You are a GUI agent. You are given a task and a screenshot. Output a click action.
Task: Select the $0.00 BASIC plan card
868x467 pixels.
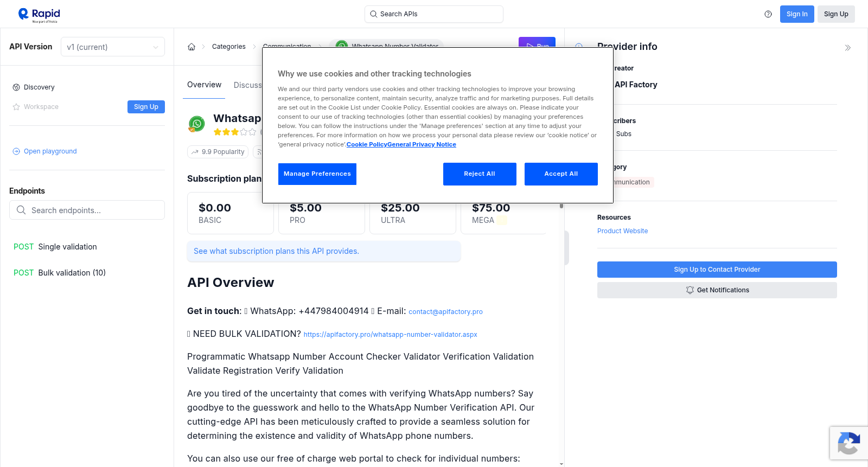tap(231, 213)
